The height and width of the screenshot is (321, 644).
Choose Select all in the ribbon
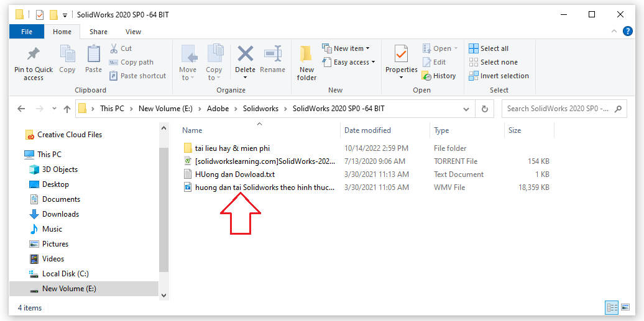click(x=489, y=48)
